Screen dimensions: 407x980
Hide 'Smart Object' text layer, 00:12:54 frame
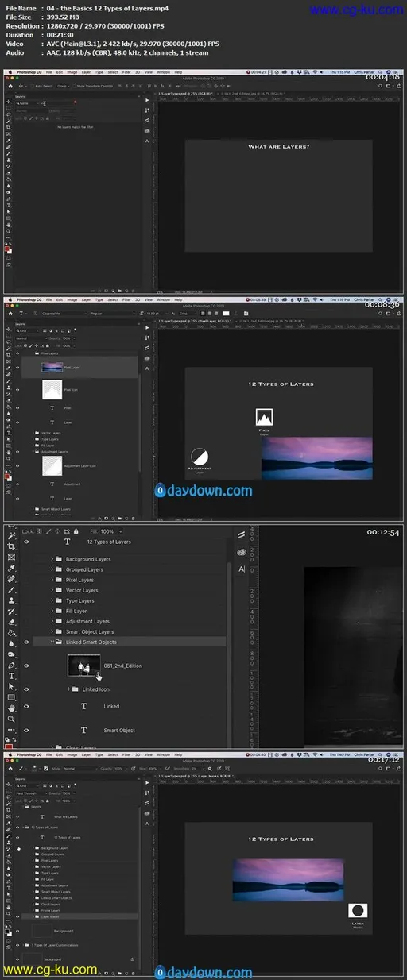pyautogui.click(x=27, y=731)
